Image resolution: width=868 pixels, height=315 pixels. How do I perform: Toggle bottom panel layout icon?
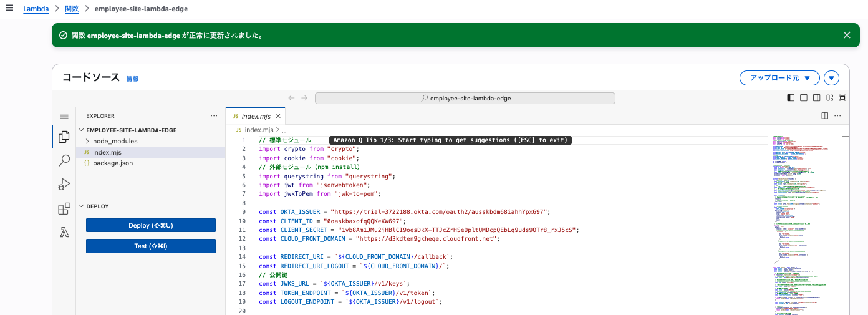(804, 98)
